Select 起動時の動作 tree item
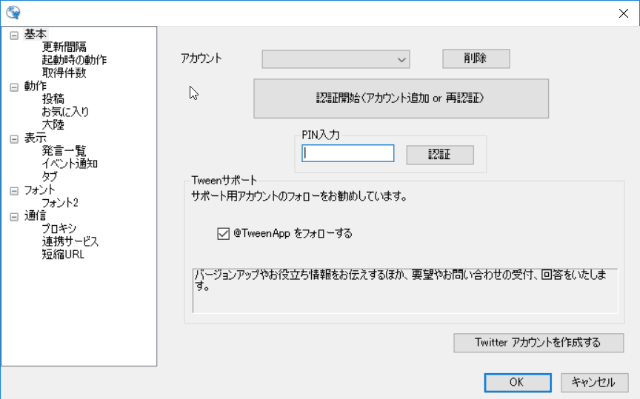This screenshot has height=399, width=640. (74, 60)
